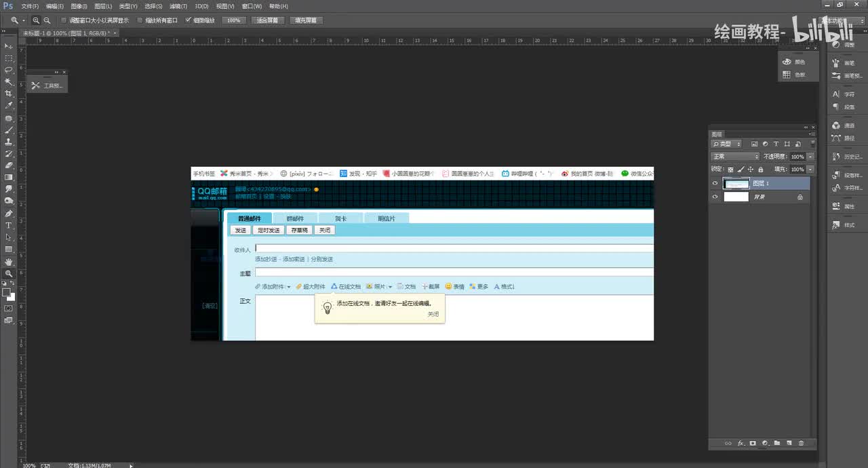Open the 窗口(W) menu

coord(252,6)
